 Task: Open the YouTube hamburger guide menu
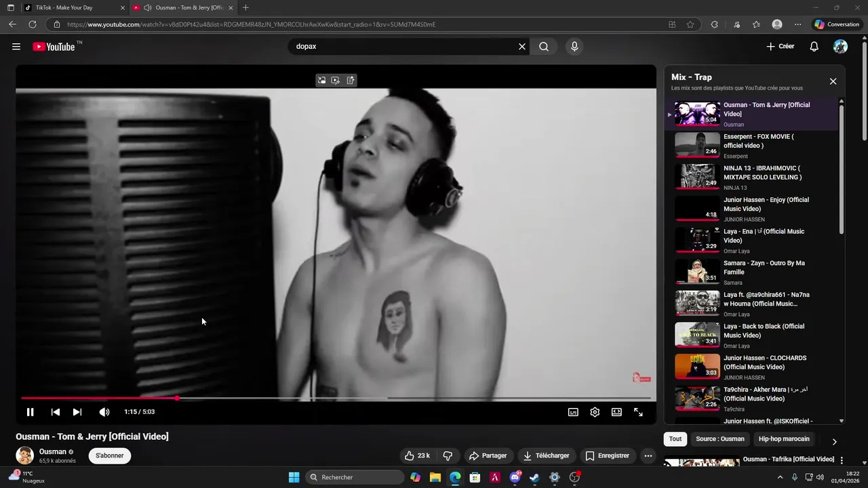click(16, 47)
